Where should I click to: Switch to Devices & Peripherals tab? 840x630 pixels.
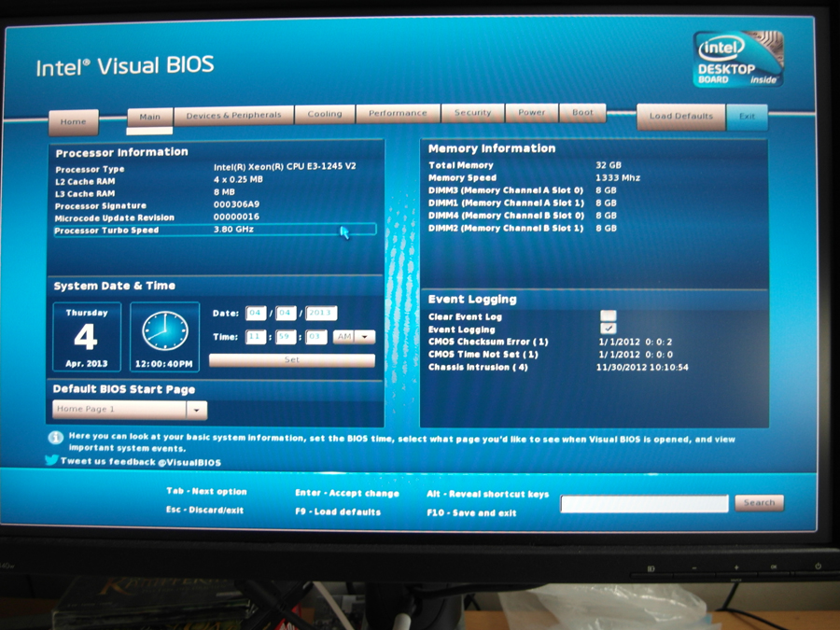point(233,115)
